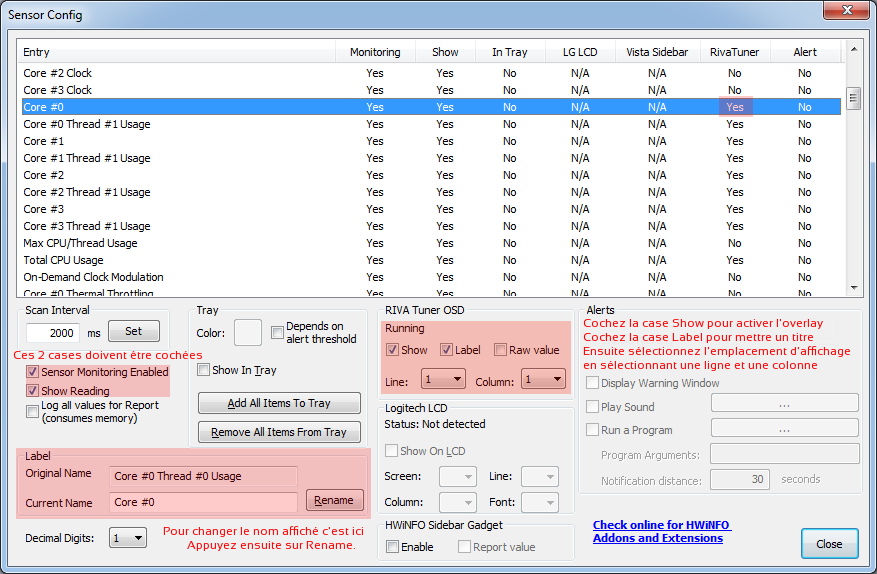Click the Vista Sidebar column header
Viewport: 877px width, 574px height.
[x=657, y=52]
